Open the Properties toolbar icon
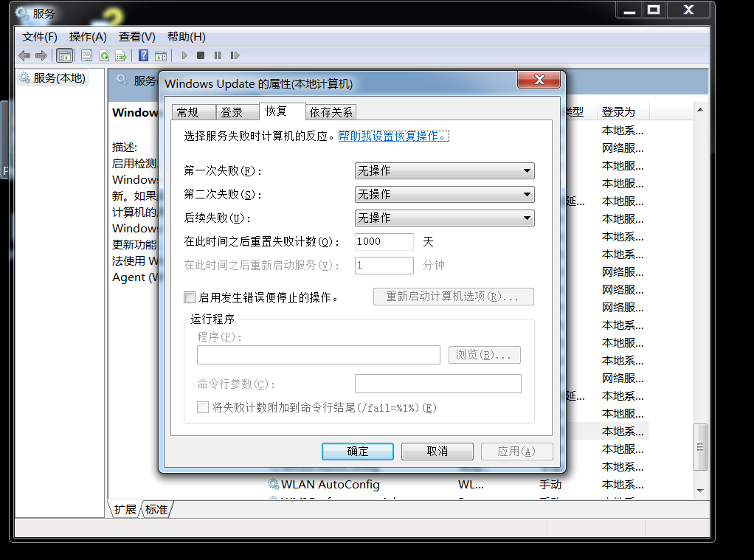754x560 pixels. click(x=86, y=56)
